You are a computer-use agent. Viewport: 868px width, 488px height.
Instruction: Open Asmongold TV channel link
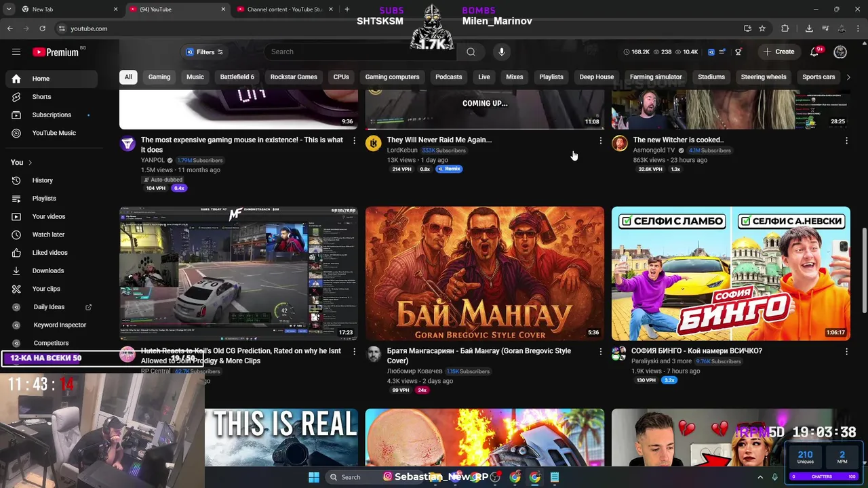point(654,150)
